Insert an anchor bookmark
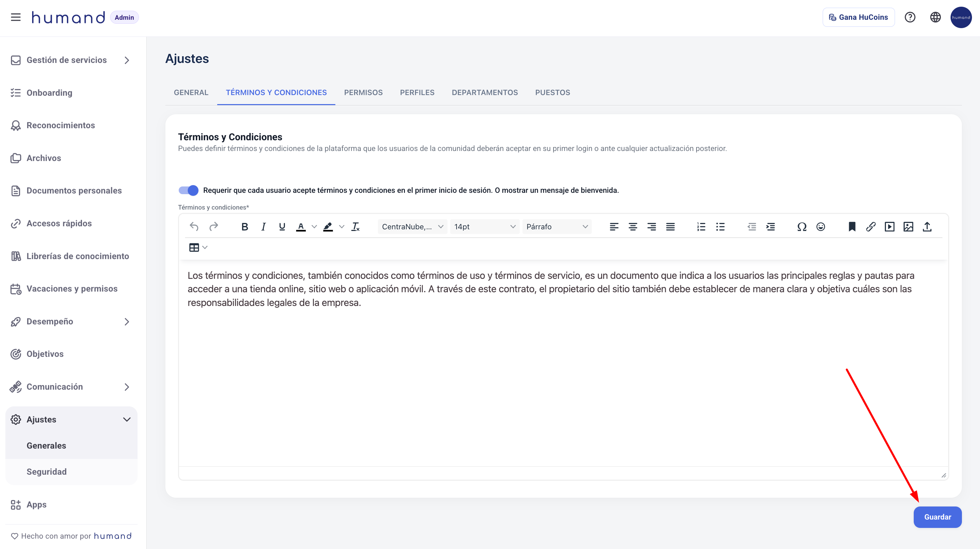The width and height of the screenshot is (980, 549). click(852, 227)
